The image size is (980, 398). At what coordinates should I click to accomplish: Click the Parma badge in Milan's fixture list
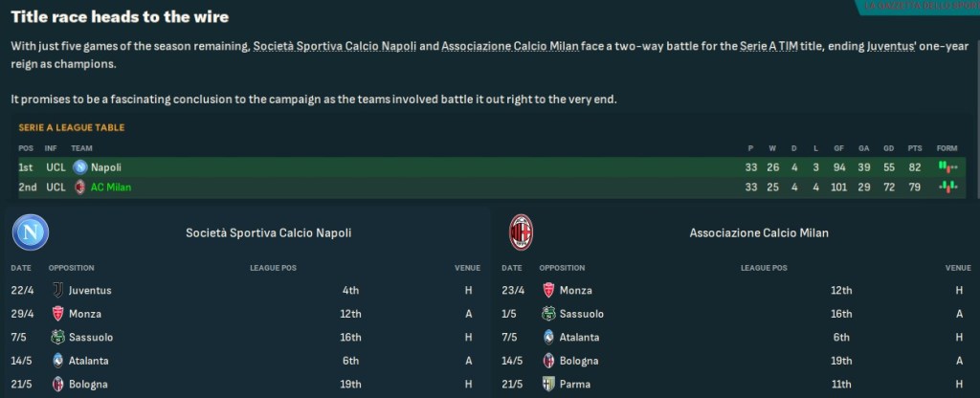pyautogui.click(x=549, y=385)
